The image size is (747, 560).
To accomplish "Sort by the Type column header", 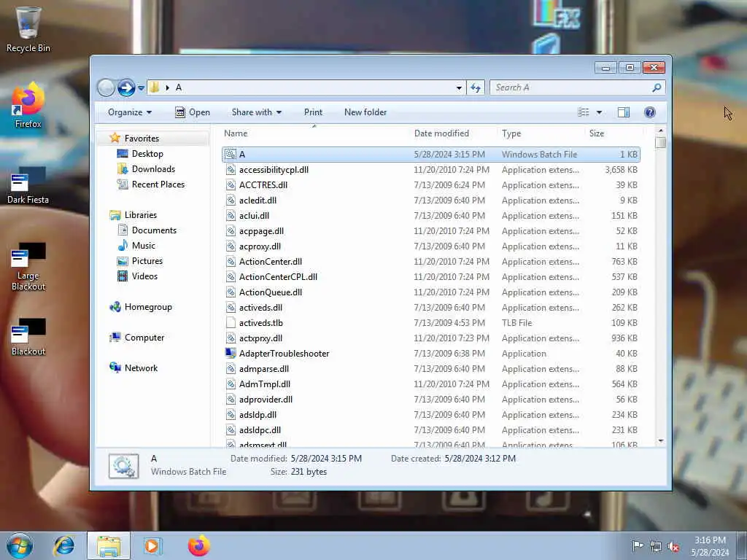I will click(541, 133).
